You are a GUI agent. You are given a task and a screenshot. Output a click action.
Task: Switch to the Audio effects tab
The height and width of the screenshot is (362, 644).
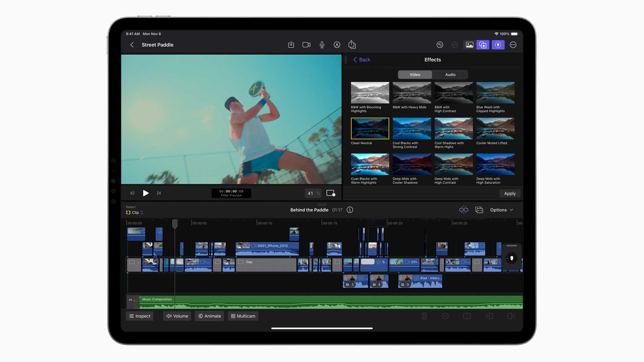450,74
